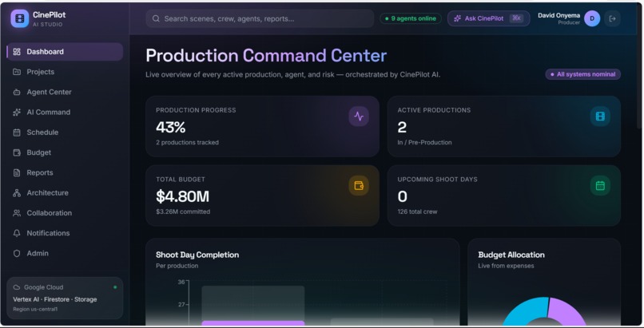The image size is (644, 328).
Task: Go to Agent Center
Action: click(x=65, y=92)
